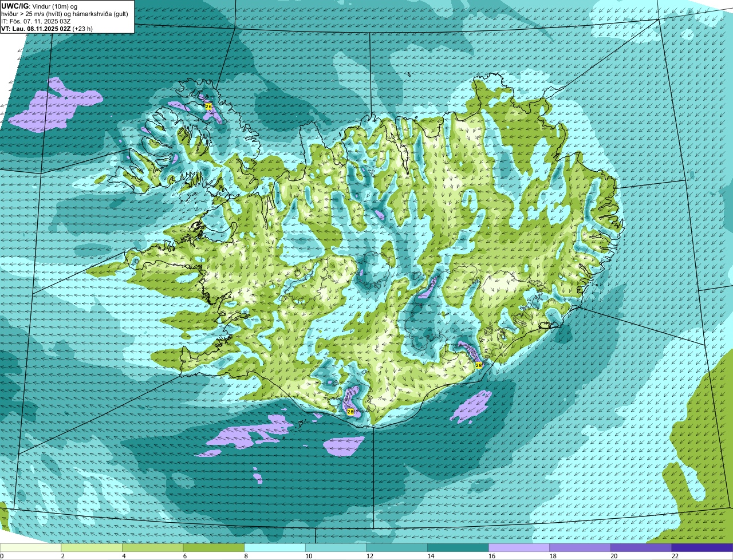Click the '12' scale label
This screenshot has height=560, width=733.
[369, 556]
